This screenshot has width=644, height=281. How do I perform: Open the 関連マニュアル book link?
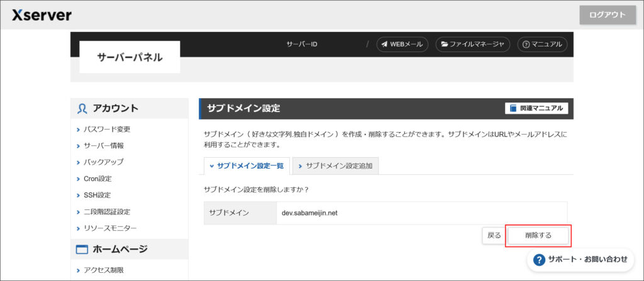click(536, 108)
